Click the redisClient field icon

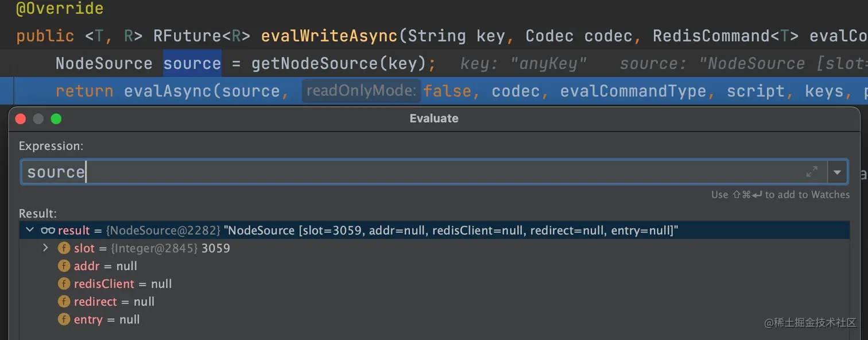tap(64, 284)
